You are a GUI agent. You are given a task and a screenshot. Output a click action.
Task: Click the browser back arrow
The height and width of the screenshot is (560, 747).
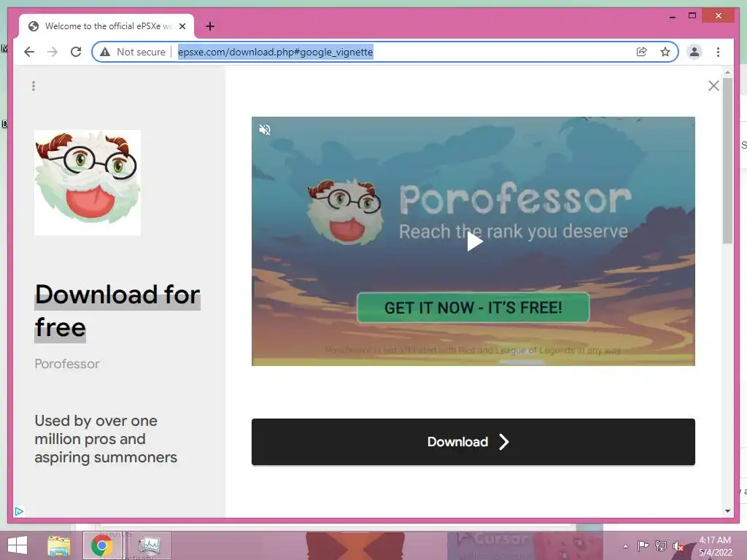[x=29, y=52]
